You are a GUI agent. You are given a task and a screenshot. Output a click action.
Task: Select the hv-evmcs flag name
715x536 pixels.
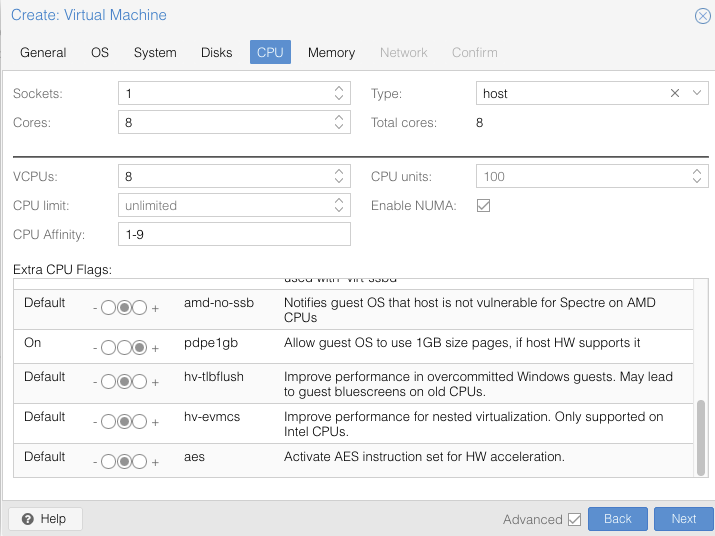(x=212, y=416)
